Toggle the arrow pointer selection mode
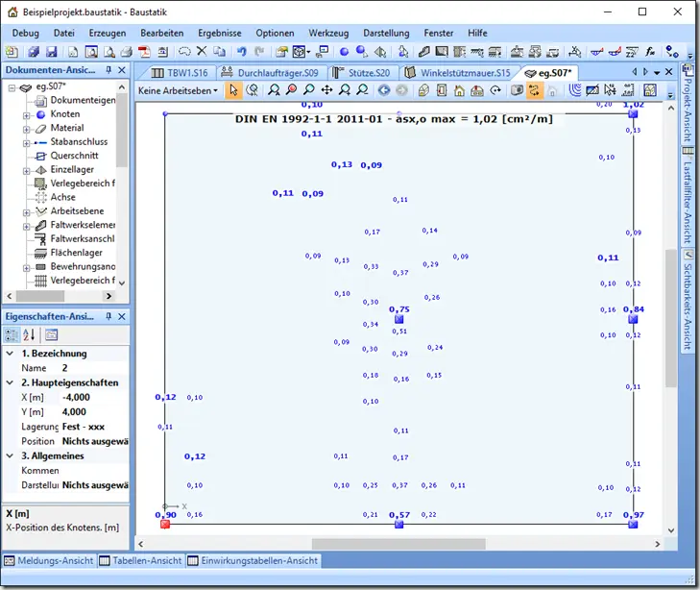The height and width of the screenshot is (590, 700). click(x=233, y=90)
